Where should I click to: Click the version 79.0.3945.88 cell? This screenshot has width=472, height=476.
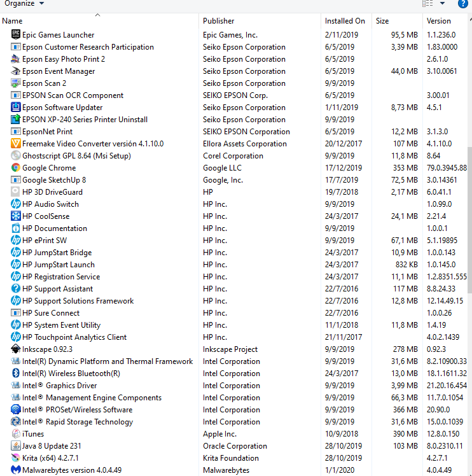coord(447,168)
